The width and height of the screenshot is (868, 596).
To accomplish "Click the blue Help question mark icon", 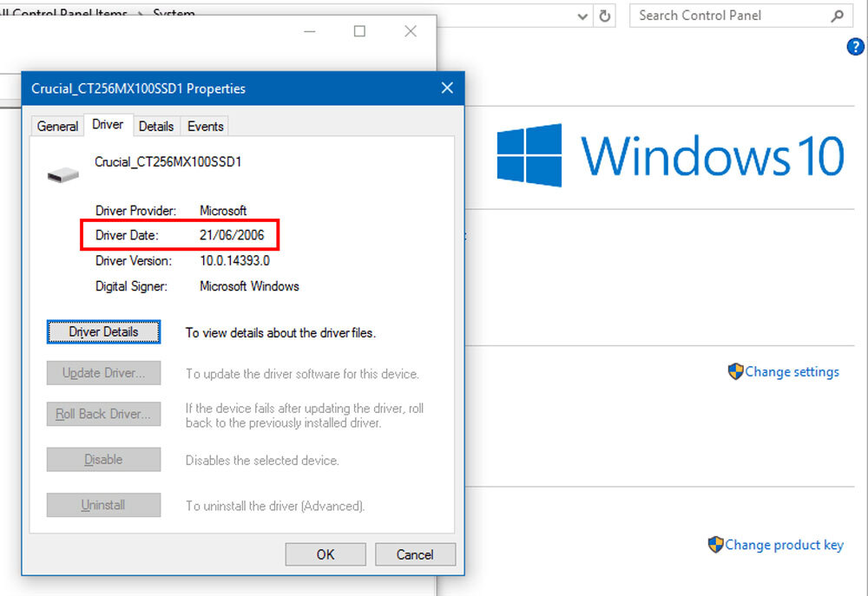I will pyautogui.click(x=855, y=47).
